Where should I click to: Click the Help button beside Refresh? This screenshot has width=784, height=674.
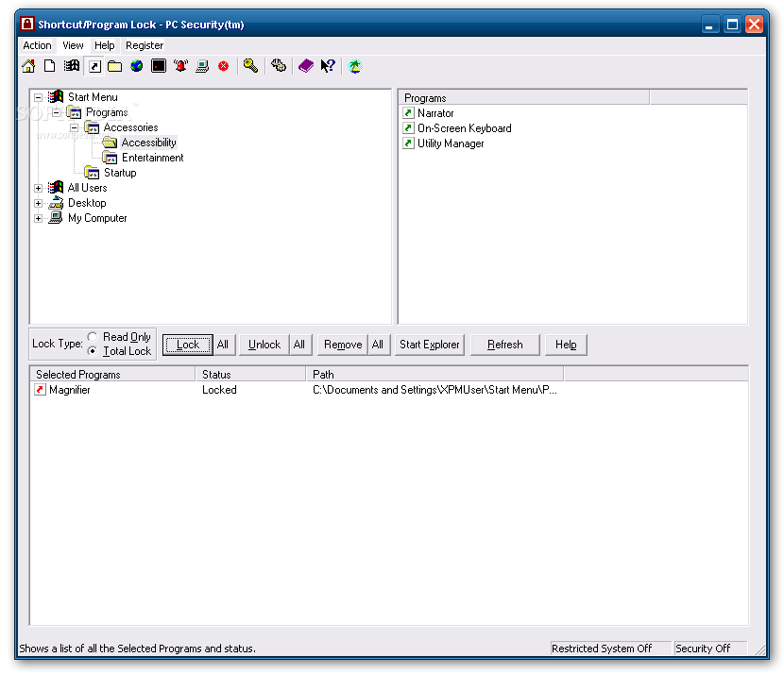pyautogui.click(x=566, y=345)
